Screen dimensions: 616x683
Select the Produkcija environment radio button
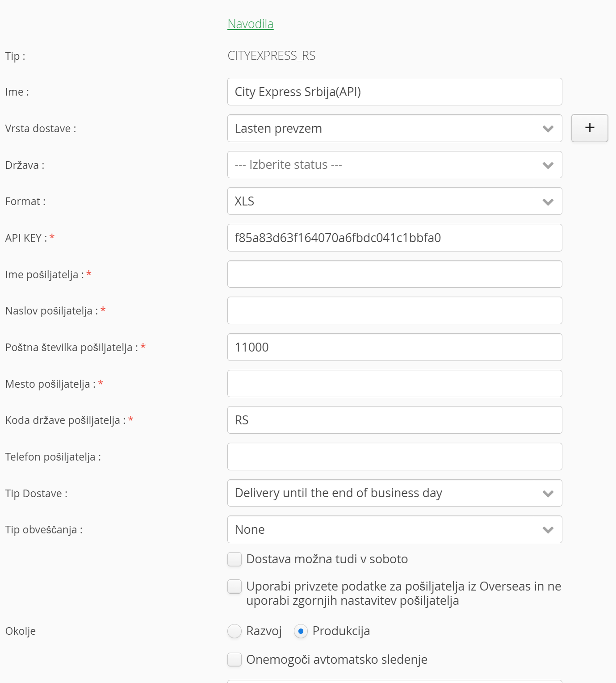(301, 631)
